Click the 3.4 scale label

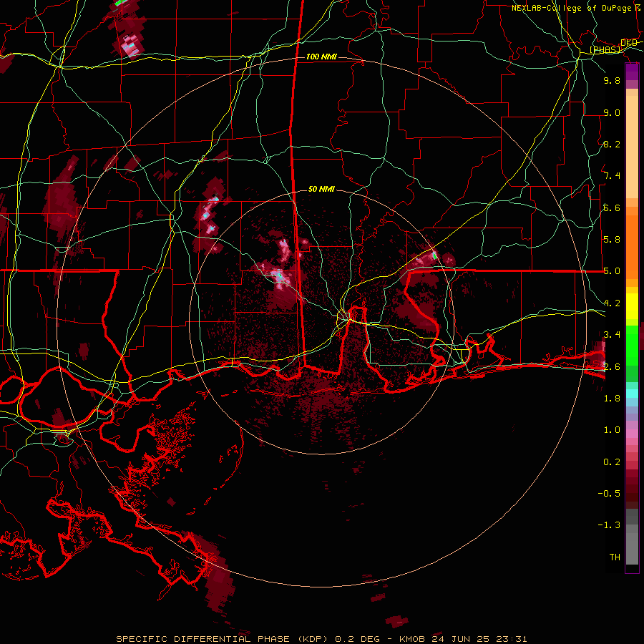click(x=612, y=335)
